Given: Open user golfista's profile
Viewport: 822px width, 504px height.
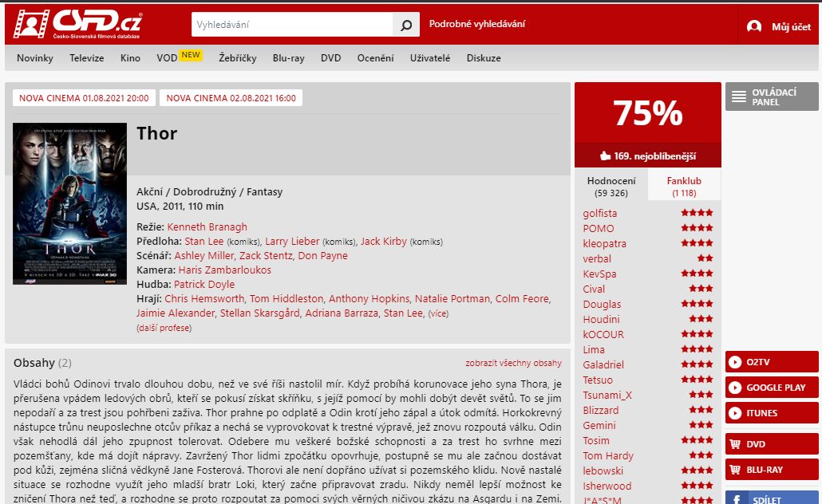Looking at the screenshot, I should [599, 213].
